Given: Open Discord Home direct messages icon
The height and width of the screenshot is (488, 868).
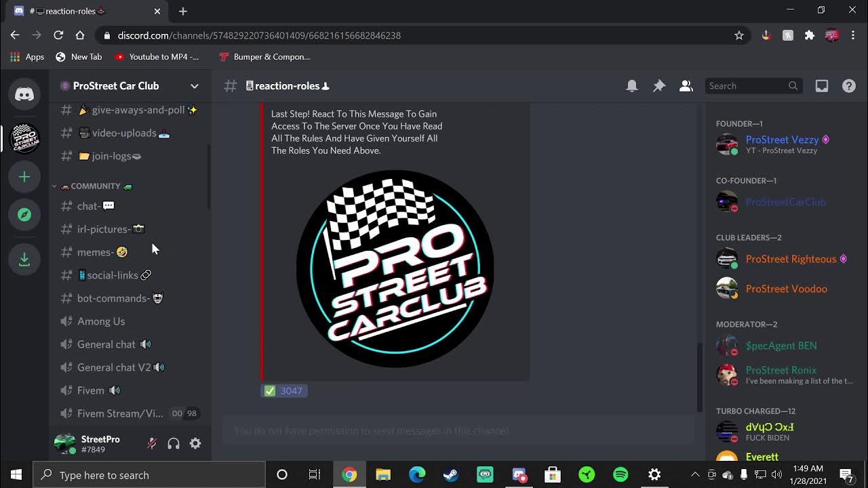Looking at the screenshot, I should 24,94.
